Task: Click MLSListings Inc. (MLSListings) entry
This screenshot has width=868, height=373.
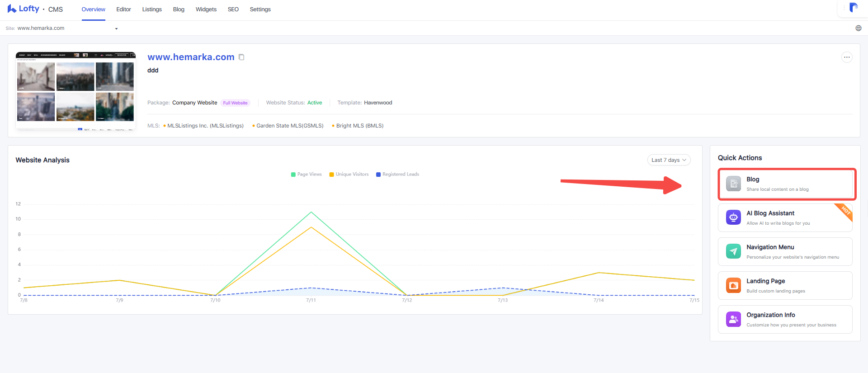Action: pos(205,126)
